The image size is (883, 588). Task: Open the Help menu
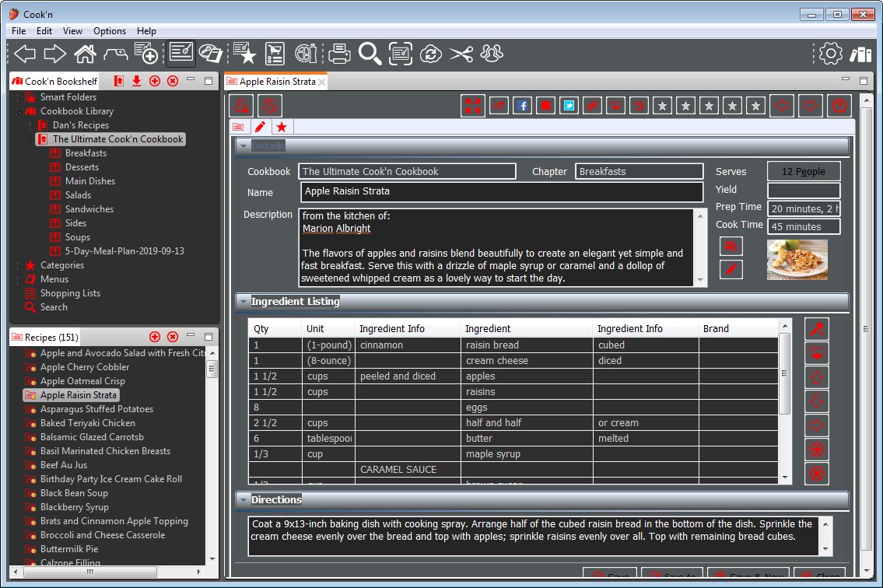[x=146, y=31]
